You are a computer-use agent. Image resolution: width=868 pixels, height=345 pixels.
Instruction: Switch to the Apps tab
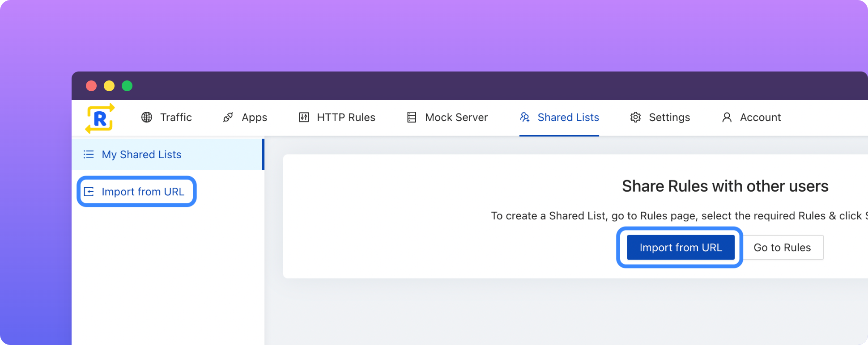coord(245,117)
